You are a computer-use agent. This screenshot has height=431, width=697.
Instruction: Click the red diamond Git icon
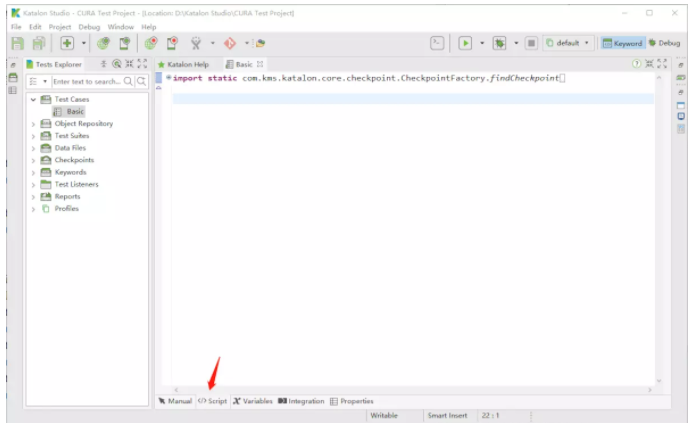(230, 43)
